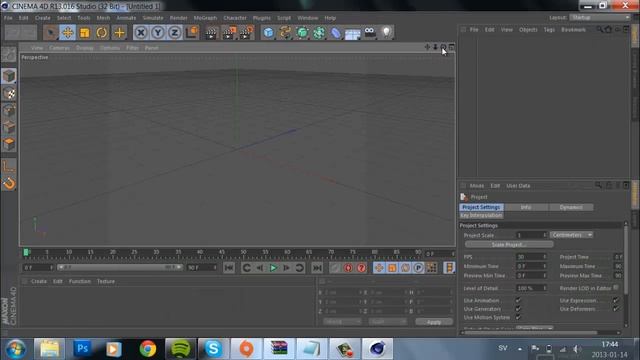Open the Key Interpolation tab
Viewport: 640px width, 360px height.
pyautogui.click(x=481, y=216)
